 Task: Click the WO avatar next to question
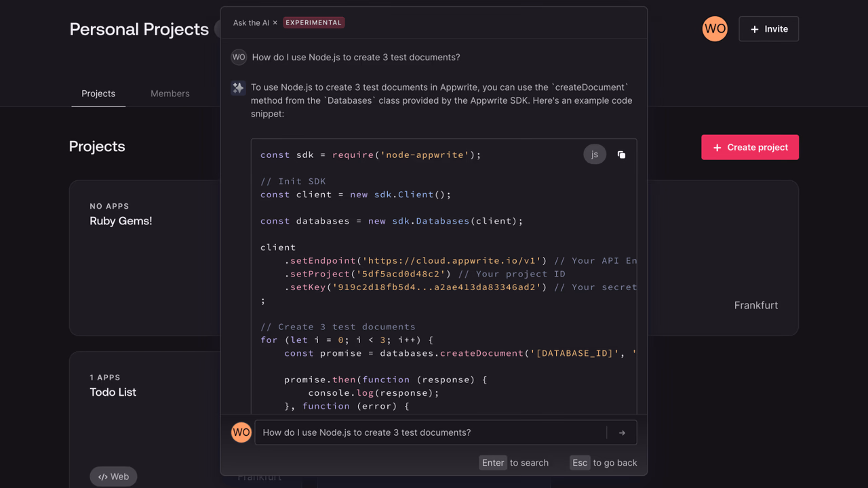(239, 57)
